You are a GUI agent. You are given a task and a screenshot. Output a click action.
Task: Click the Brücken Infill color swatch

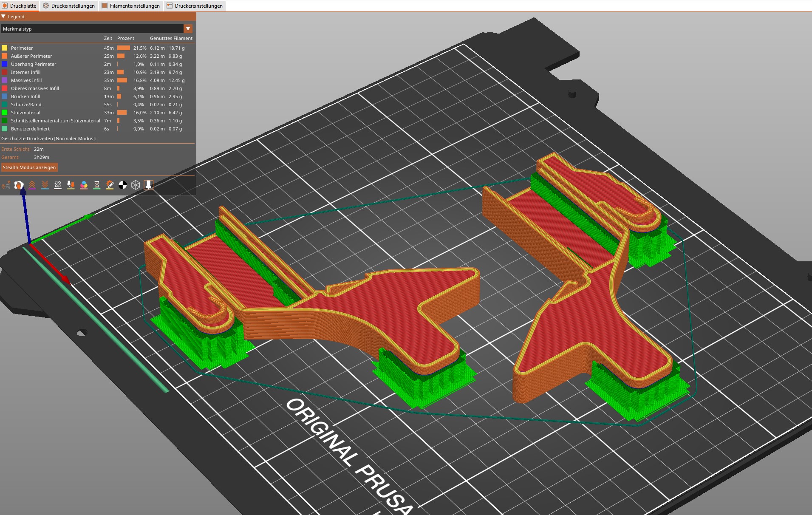click(x=4, y=96)
